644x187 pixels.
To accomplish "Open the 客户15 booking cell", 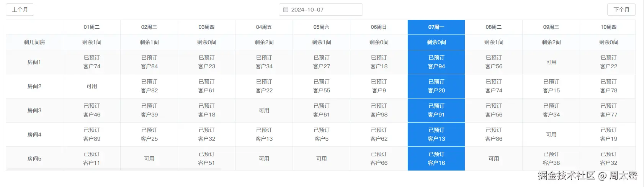I will coord(551,86).
